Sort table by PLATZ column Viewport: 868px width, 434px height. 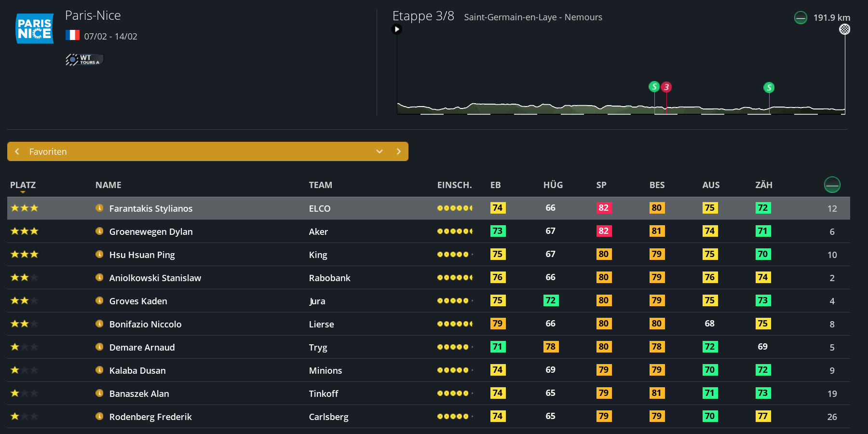coord(23,185)
